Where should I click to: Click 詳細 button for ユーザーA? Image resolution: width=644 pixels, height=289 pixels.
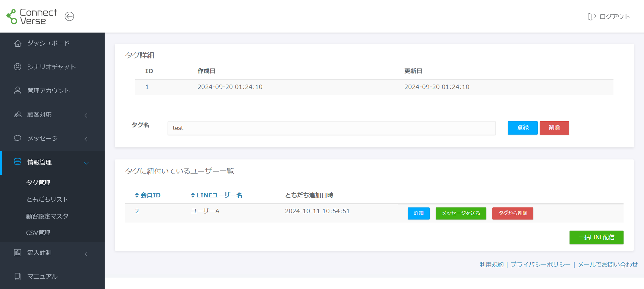(x=419, y=213)
